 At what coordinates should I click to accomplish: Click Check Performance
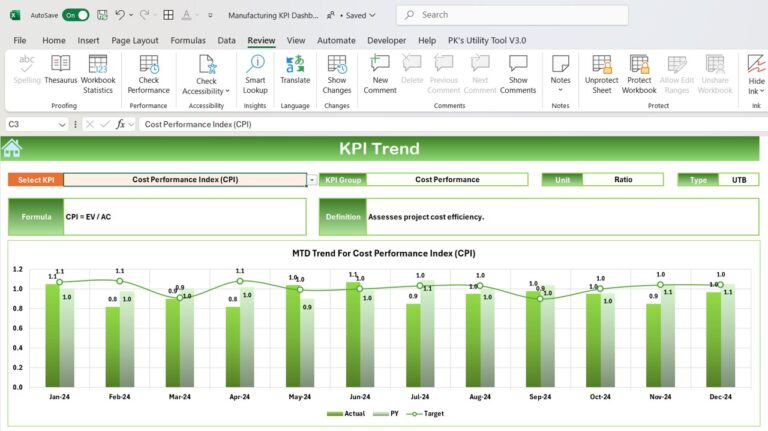(x=148, y=74)
